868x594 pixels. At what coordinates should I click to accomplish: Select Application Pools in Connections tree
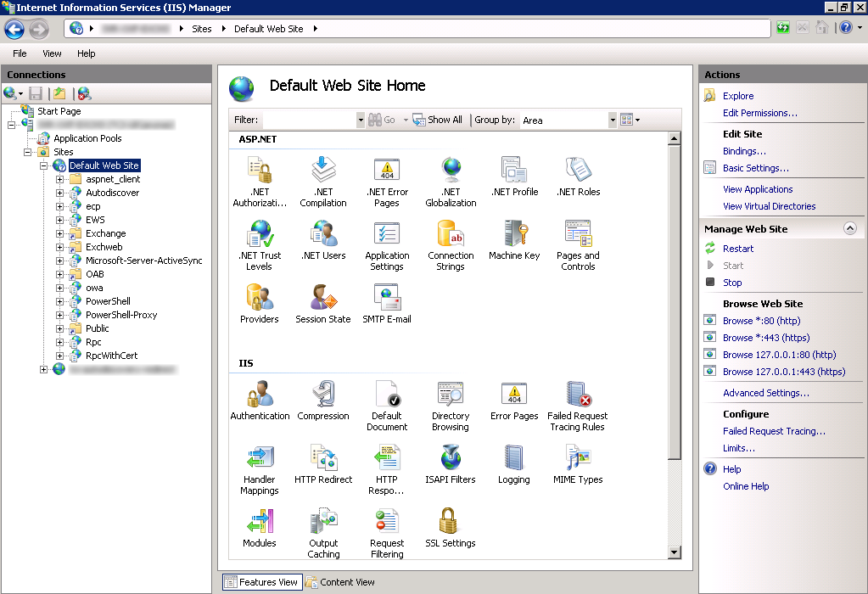tap(87, 138)
